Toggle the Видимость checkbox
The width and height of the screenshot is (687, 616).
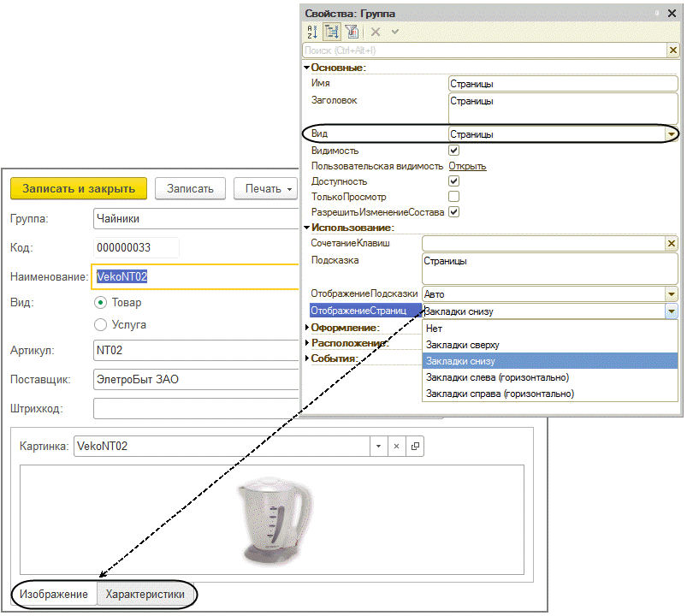pos(454,151)
